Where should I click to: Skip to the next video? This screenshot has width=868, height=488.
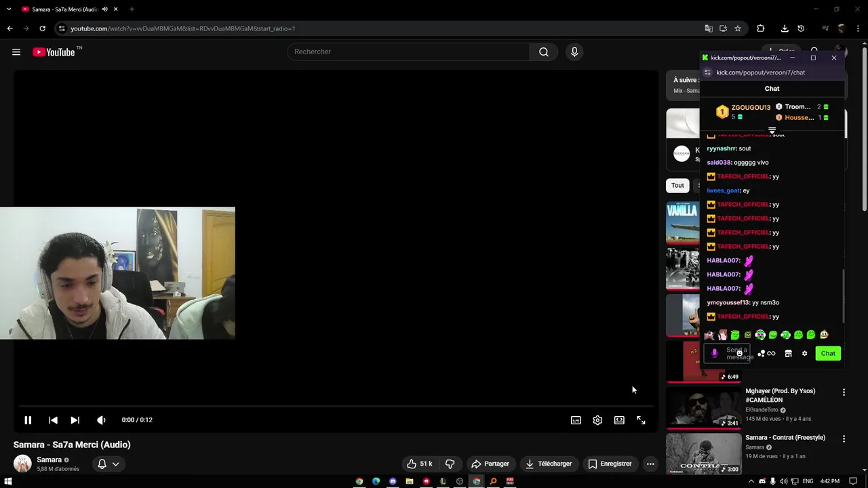[x=75, y=420]
